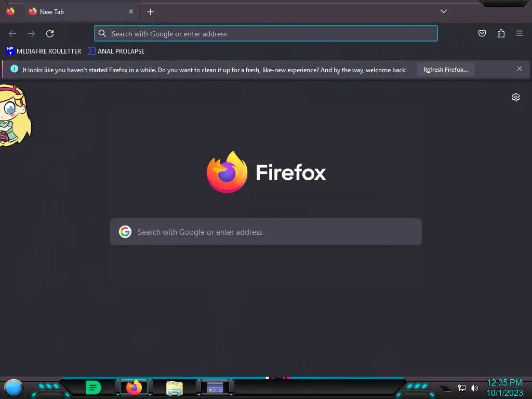Focus the address bar search field
Image resolution: width=532 pixels, height=399 pixels.
265,34
